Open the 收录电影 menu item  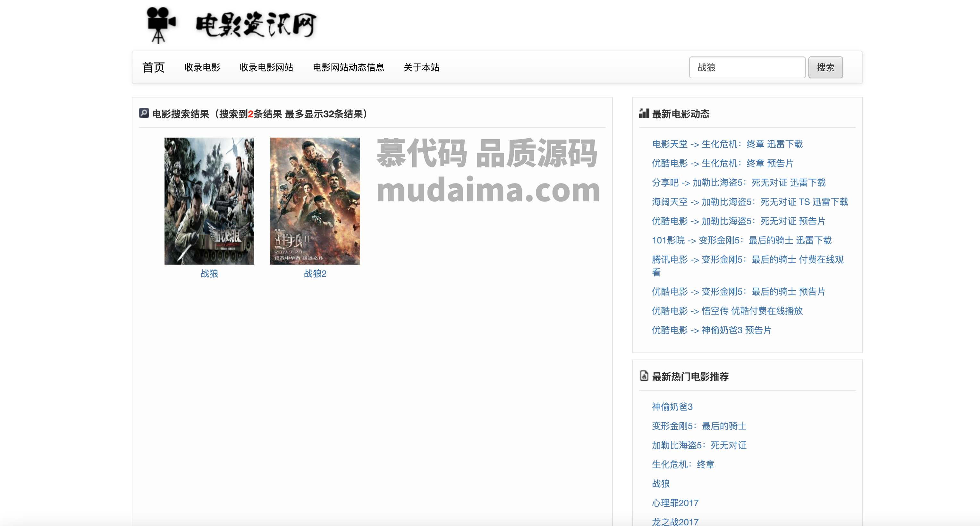202,67
